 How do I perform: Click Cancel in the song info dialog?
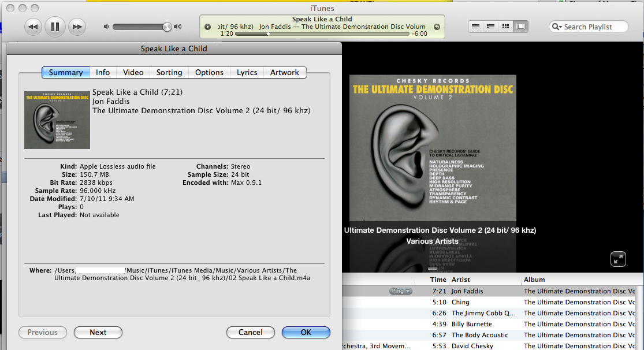click(x=251, y=332)
